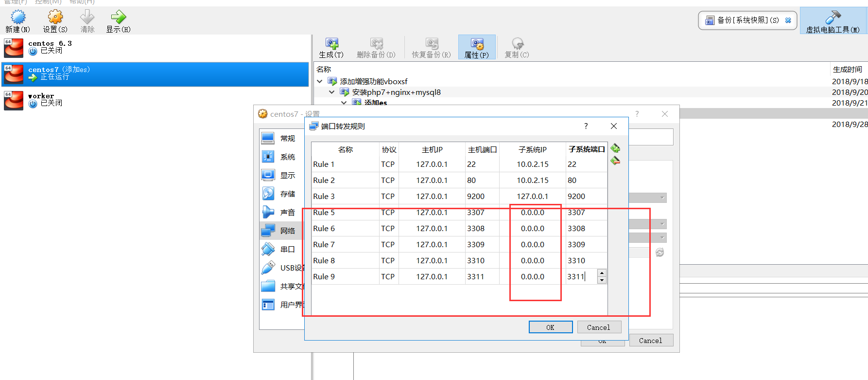Open User Interface (用户界面) settings category
This screenshot has width=868, height=380.
coord(282,305)
